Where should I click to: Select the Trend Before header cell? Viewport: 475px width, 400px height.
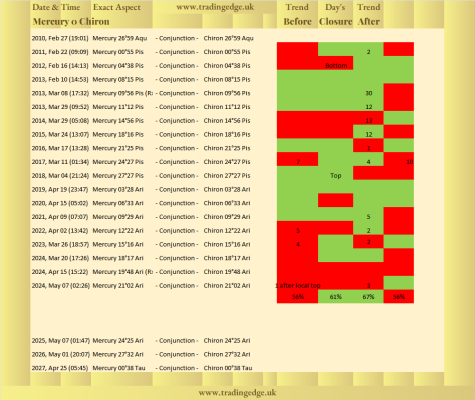coord(297,14)
